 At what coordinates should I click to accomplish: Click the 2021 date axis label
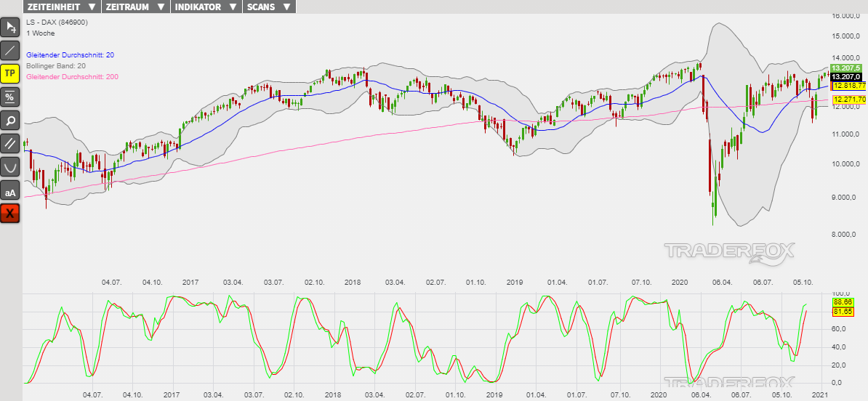pos(821,395)
